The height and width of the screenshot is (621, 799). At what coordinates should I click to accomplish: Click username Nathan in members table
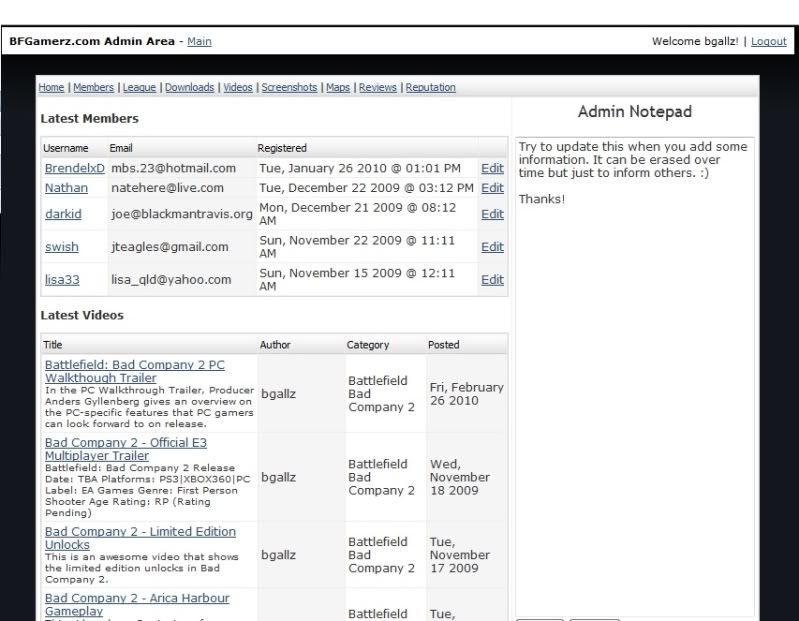[x=66, y=187]
